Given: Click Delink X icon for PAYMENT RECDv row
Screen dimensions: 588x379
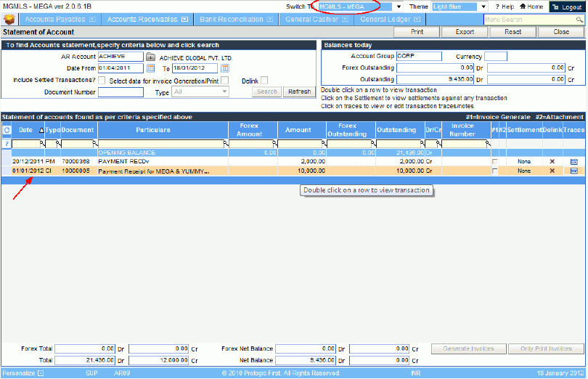Looking at the screenshot, I should (552, 161).
